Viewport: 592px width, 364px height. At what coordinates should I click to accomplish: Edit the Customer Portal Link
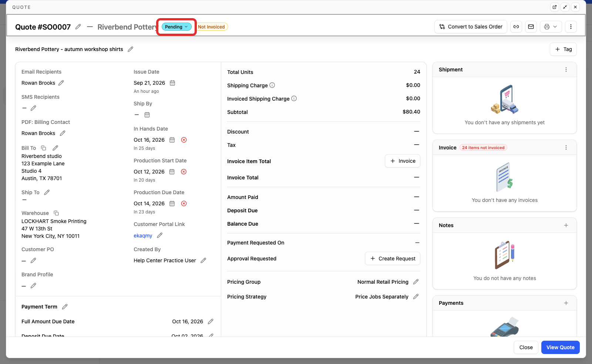coord(160,235)
